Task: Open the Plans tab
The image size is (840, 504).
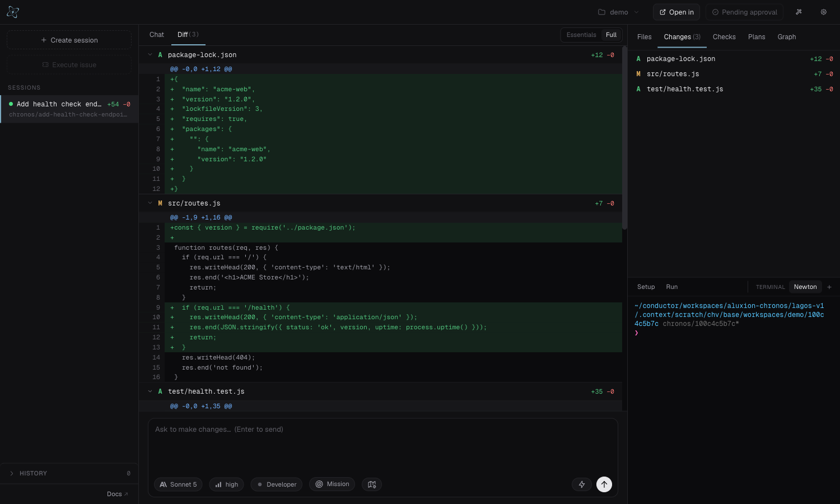Action: (757, 37)
